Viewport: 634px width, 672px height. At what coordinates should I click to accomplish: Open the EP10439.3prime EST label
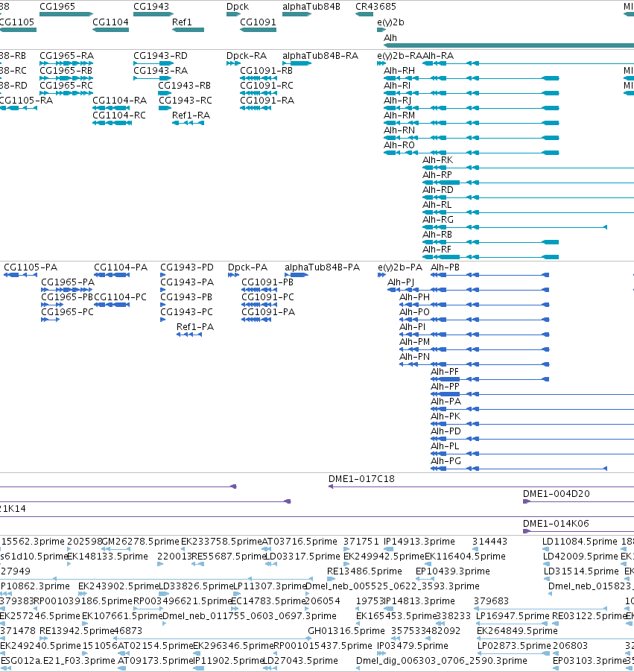point(453,571)
